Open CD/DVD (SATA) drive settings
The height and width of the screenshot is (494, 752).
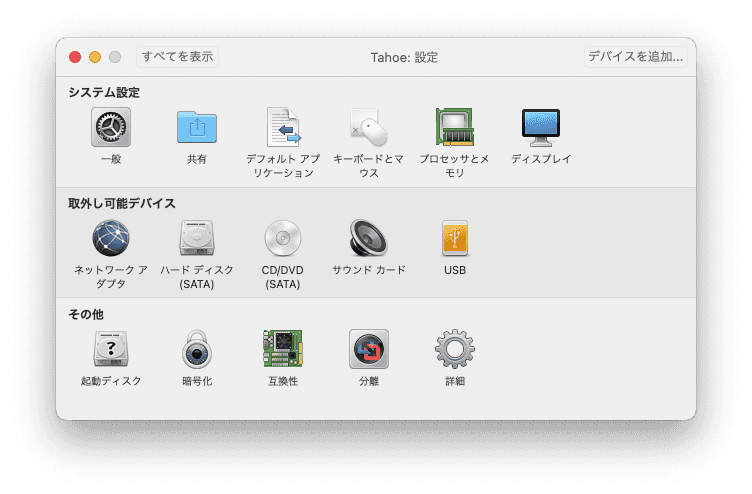(283, 238)
